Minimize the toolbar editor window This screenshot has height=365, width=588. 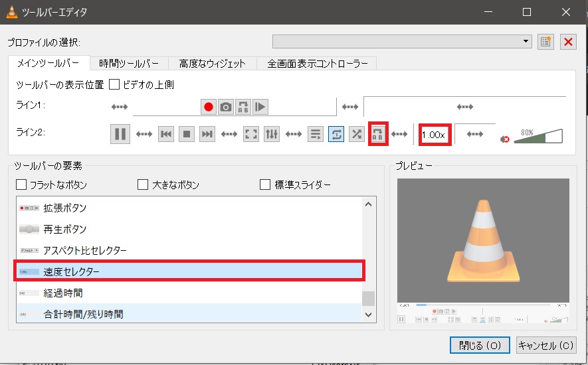488,12
